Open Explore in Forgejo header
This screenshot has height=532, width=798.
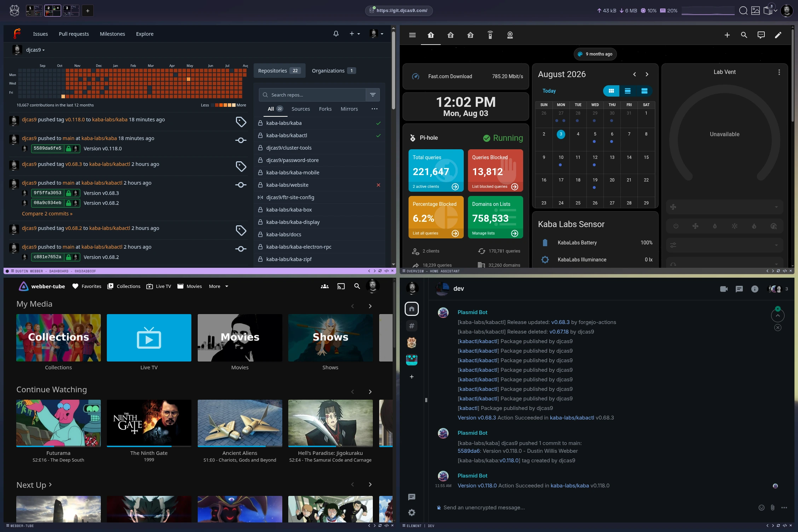[145, 34]
